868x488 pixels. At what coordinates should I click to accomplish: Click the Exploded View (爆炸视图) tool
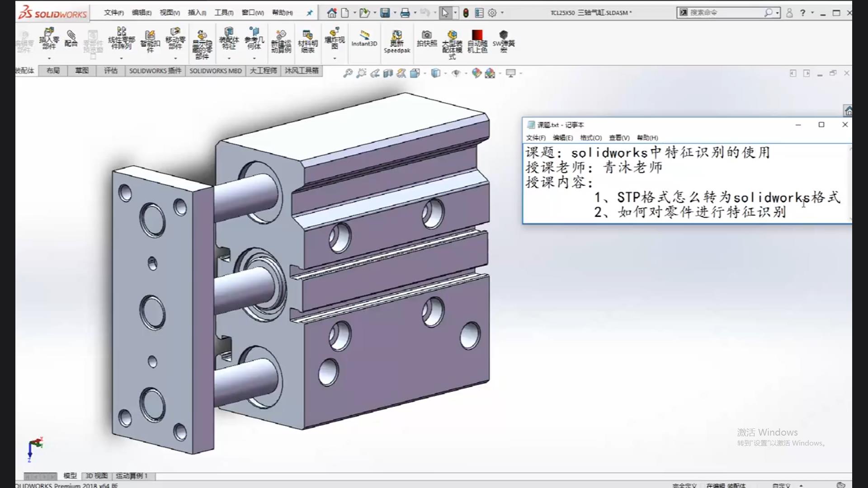(x=335, y=38)
